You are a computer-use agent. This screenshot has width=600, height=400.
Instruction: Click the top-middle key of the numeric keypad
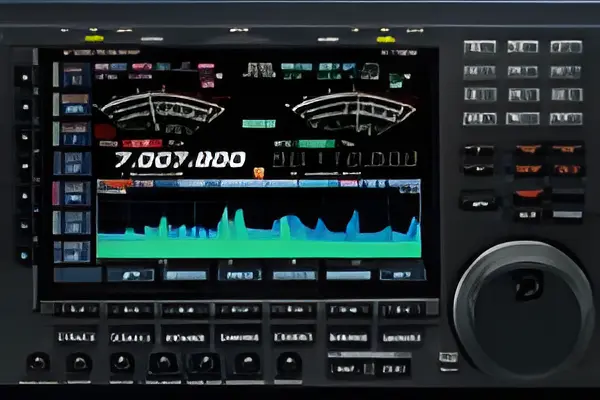523,47
